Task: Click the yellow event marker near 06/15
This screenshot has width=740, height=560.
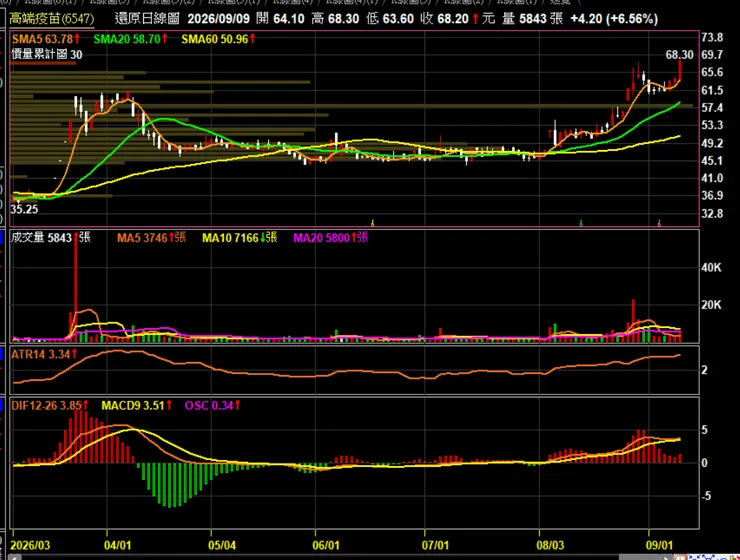Action: point(372,223)
